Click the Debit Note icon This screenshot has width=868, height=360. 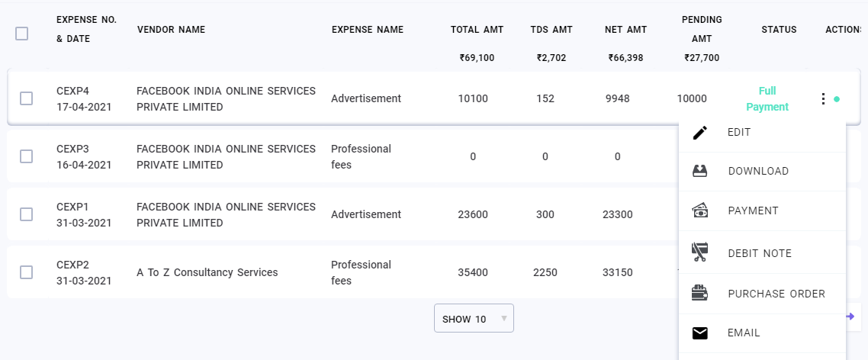click(x=699, y=253)
